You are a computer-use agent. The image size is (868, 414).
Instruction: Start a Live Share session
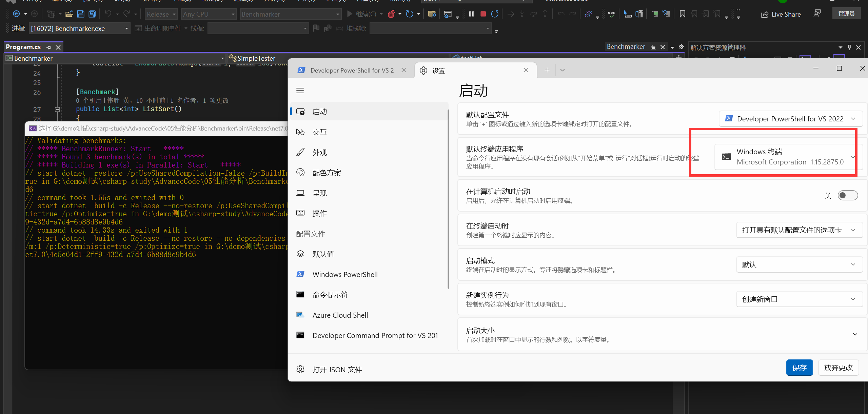coord(781,14)
